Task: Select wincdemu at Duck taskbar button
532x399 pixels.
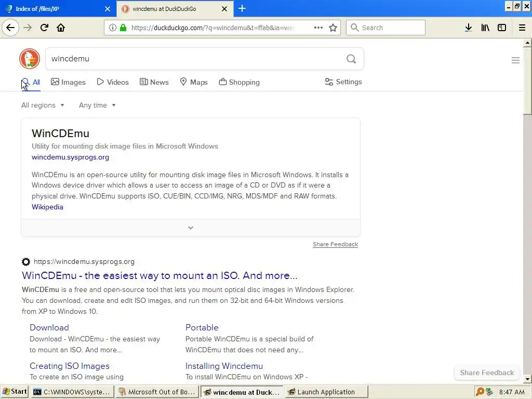Action: (x=242, y=392)
